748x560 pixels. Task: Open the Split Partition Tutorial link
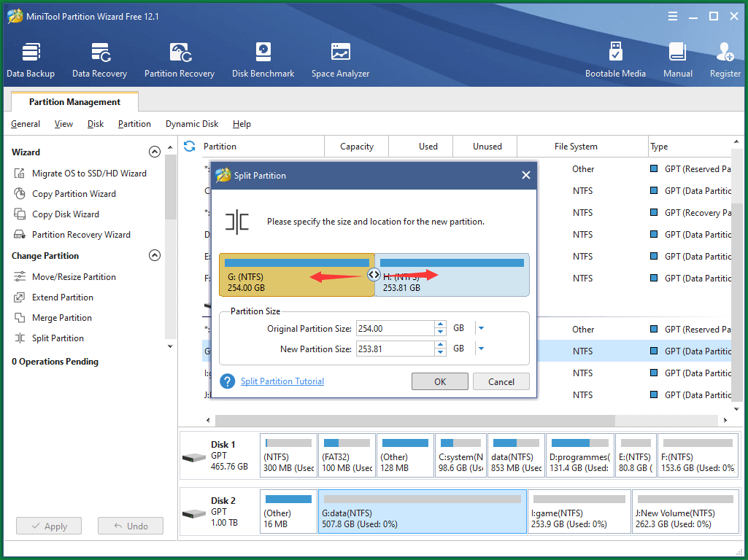(282, 381)
